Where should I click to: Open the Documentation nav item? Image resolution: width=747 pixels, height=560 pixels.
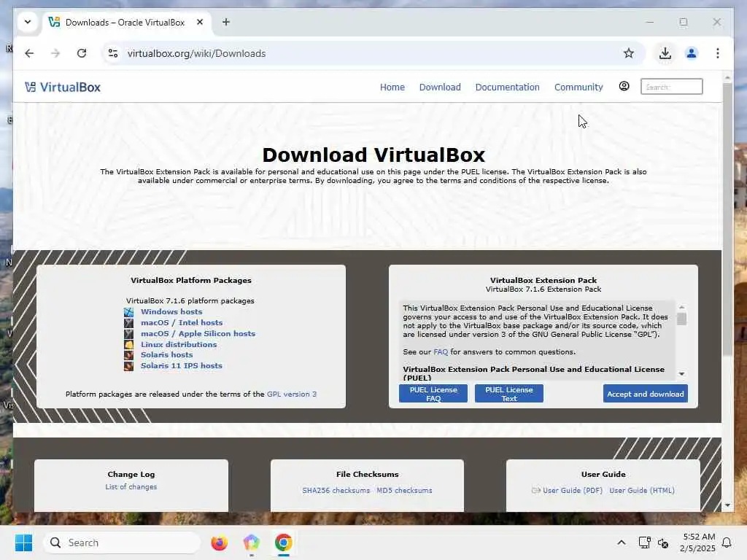click(x=508, y=87)
